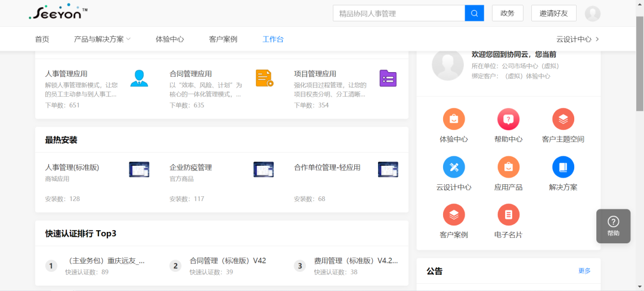Focus the 精品协同人事管理 search field
644x291 pixels.
(399, 13)
